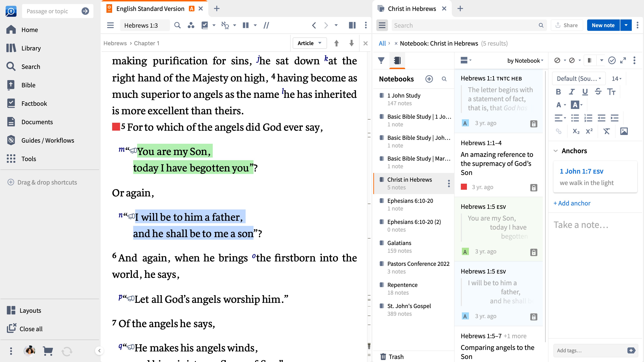Search notebooks with magnifier icon
The width and height of the screenshot is (644, 362).
pos(444,79)
